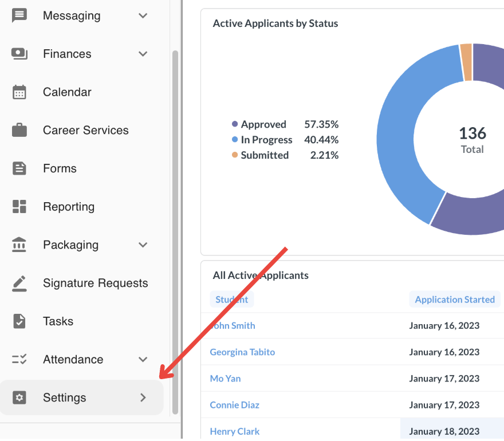Image resolution: width=504 pixels, height=441 pixels.
Task: Click Henry Clark's January 18, 2023 date
Action: [444, 431]
